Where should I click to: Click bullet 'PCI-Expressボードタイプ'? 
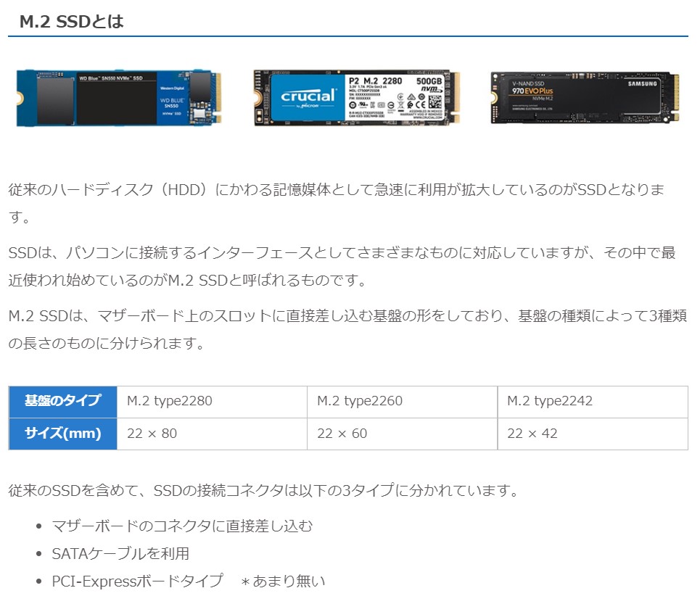coord(137,581)
